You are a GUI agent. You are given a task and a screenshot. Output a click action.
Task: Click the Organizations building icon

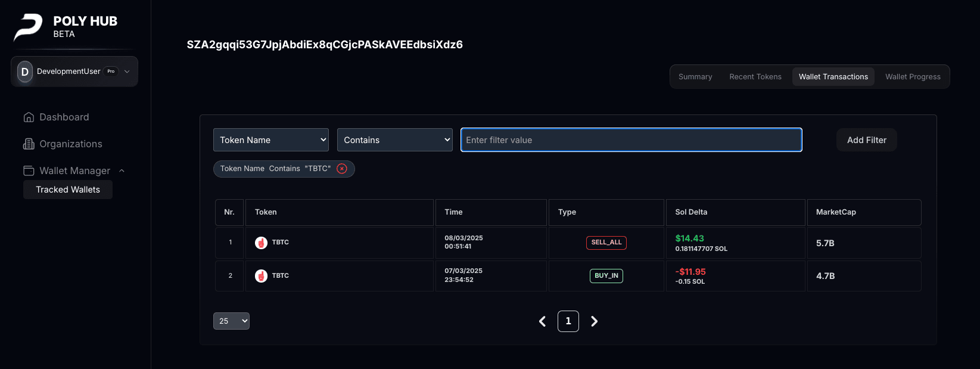(29, 144)
